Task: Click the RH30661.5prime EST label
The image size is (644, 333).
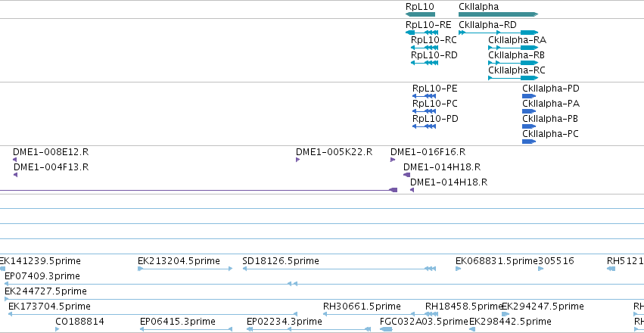Action: pyautogui.click(x=362, y=307)
